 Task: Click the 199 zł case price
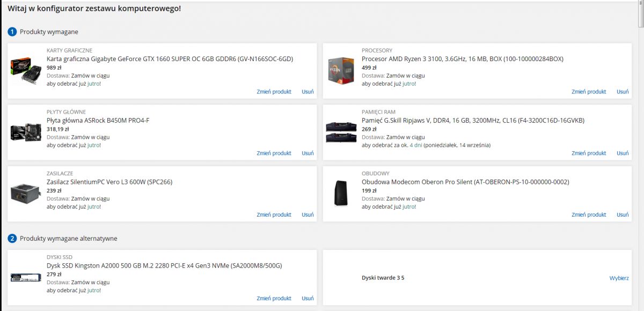tap(369, 191)
